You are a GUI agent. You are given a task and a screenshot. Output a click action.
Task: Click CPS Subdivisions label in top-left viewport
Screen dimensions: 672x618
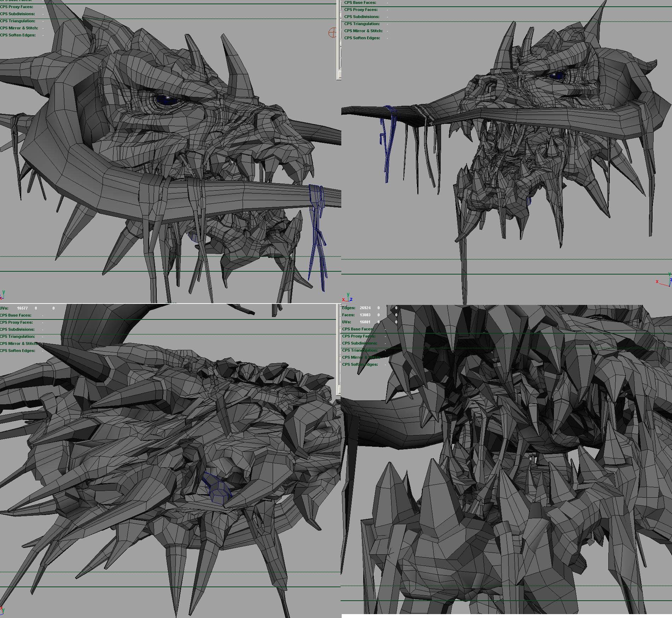(x=17, y=14)
